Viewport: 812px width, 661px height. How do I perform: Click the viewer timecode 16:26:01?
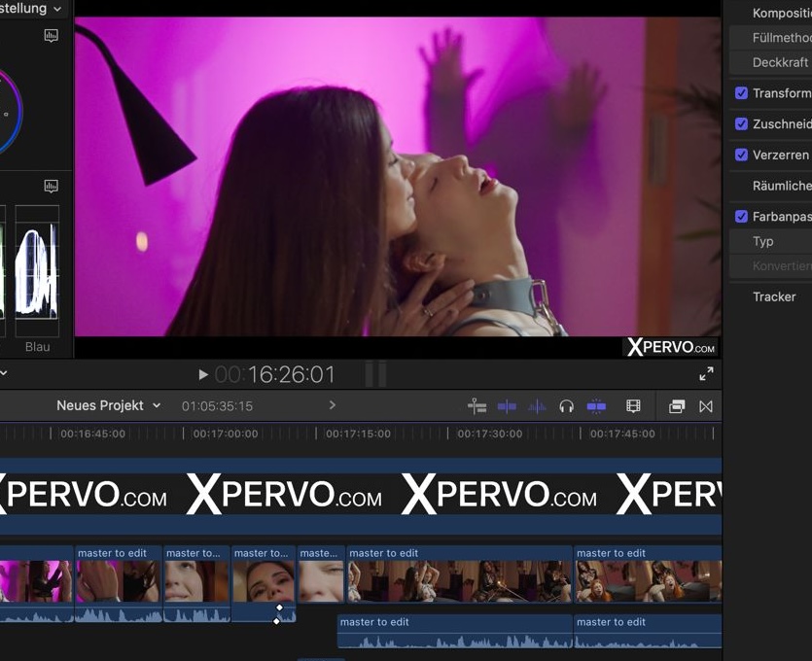(x=275, y=375)
